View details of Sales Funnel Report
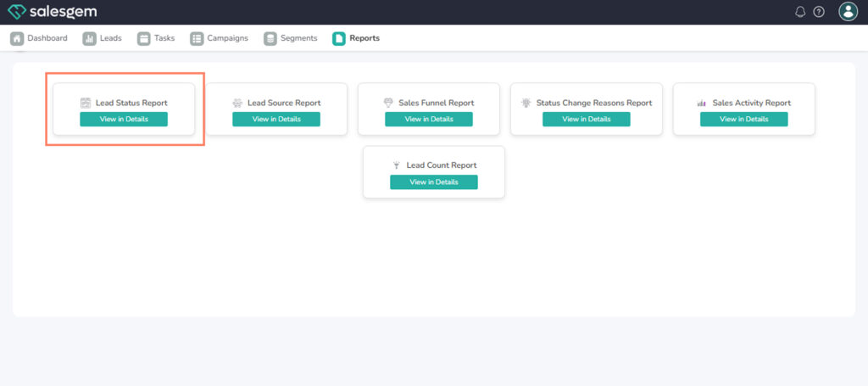The width and height of the screenshot is (868, 386). (x=429, y=120)
